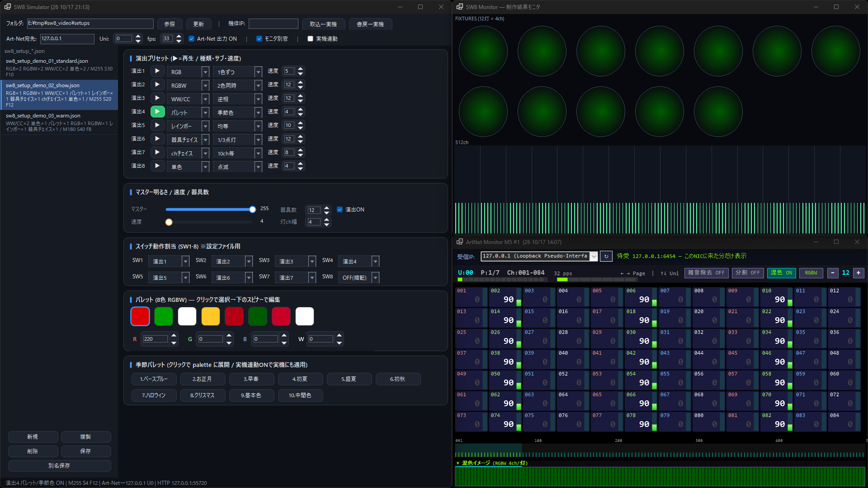Toggle 演出ON checkbox
This screenshot has width=868, height=488.
tap(340, 210)
